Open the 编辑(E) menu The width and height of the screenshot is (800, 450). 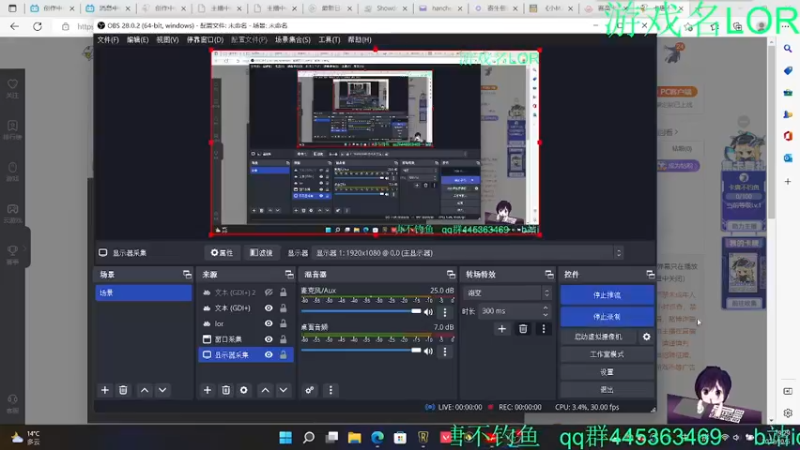click(x=137, y=40)
